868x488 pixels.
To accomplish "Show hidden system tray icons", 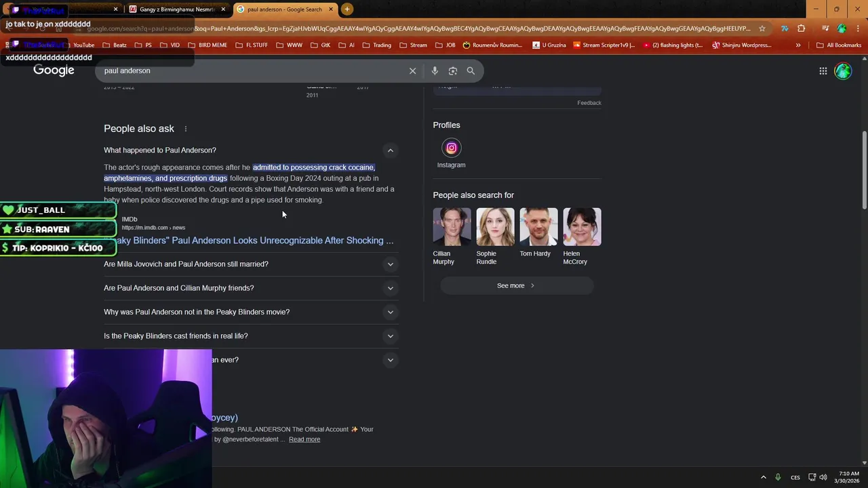I will coord(763,477).
